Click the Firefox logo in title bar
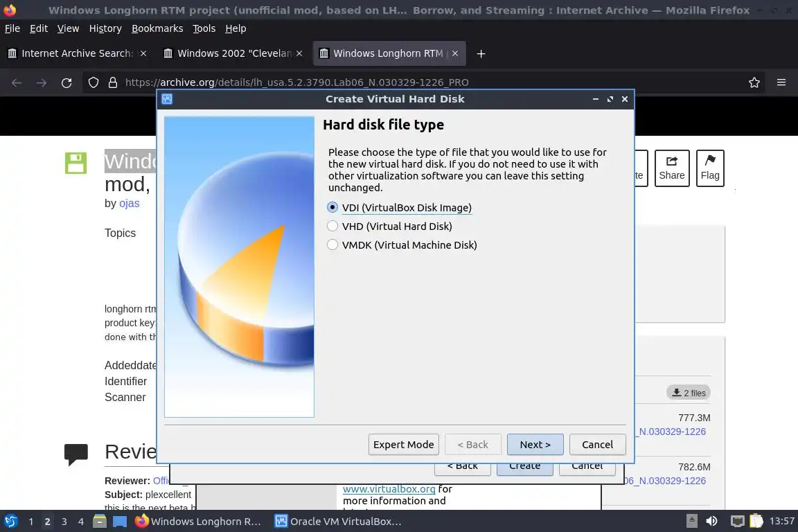Screen dimensions: 798x532 pyautogui.click(x=10, y=10)
